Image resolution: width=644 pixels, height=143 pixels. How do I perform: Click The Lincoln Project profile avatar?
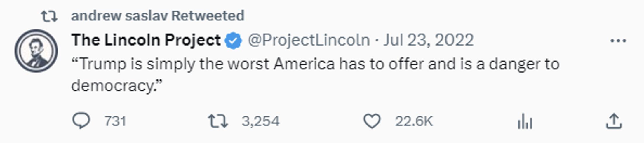(36, 51)
